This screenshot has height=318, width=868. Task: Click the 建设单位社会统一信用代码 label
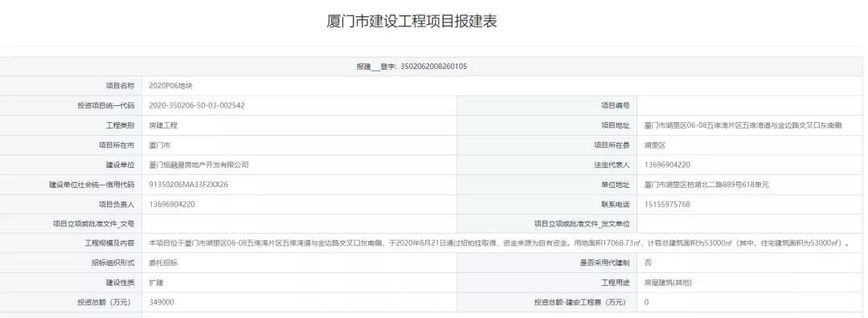[92, 185]
